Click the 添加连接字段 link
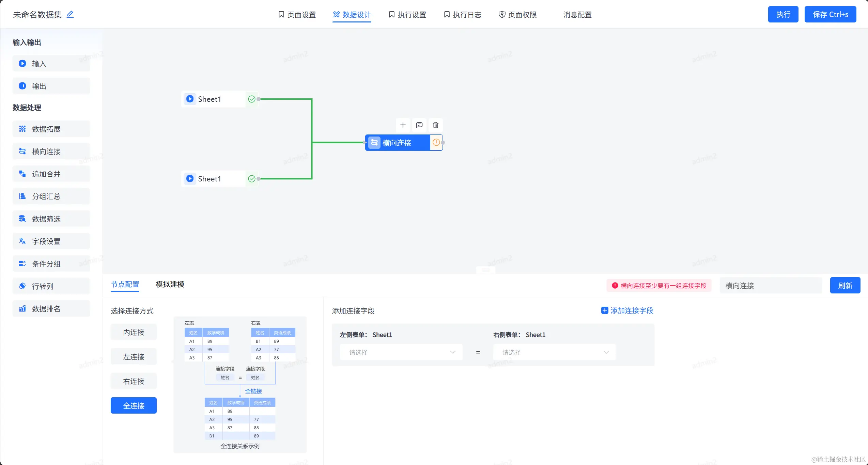The image size is (868, 465). pos(627,310)
